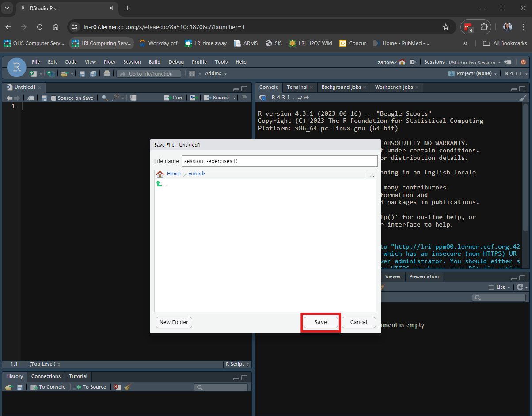Click the Show in new window icon
Screen dimensions: 532x416
click(x=30, y=98)
